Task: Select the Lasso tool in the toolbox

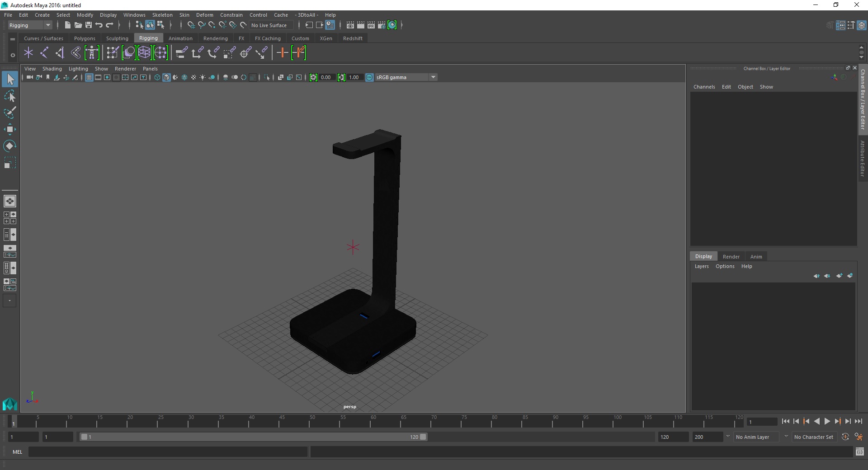Action: tap(10, 96)
